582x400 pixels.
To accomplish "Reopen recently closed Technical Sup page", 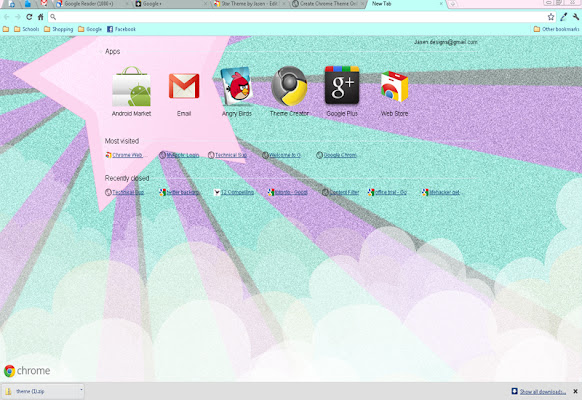I will [124, 192].
